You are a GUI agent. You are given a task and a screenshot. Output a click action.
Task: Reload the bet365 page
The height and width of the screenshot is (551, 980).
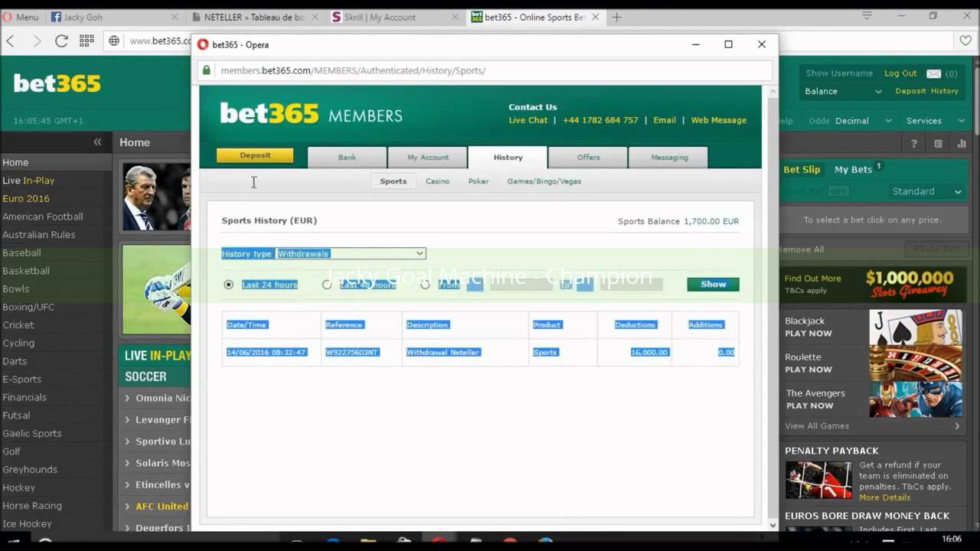pos(61,41)
